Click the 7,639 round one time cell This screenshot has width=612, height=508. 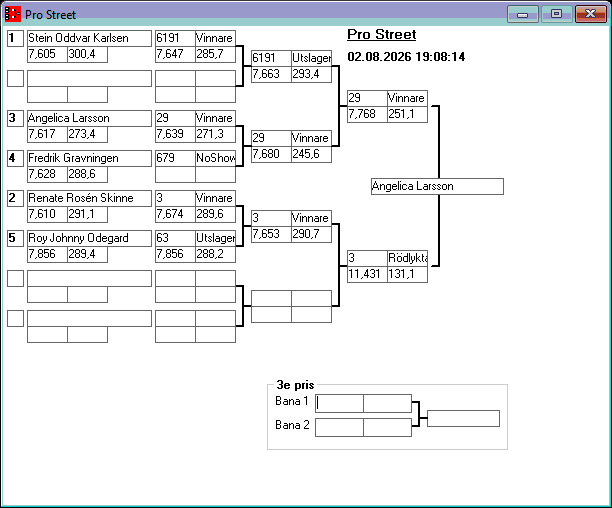click(x=175, y=134)
